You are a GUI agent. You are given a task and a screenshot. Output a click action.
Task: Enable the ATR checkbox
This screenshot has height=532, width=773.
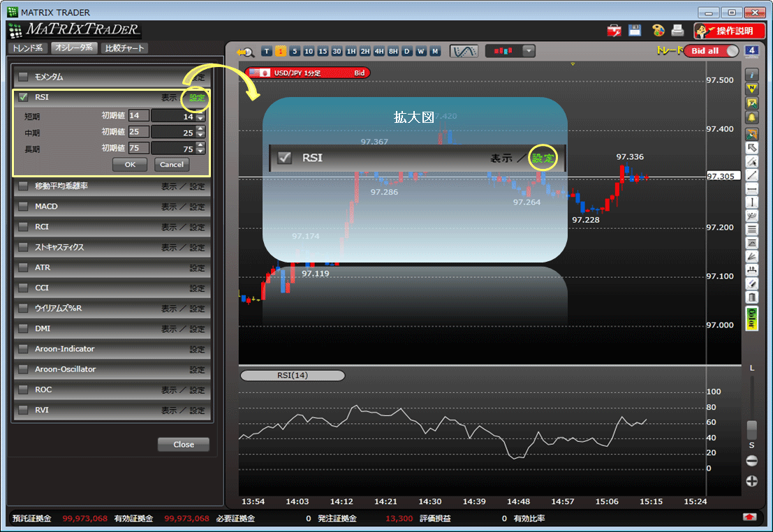(x=23, y=267)
